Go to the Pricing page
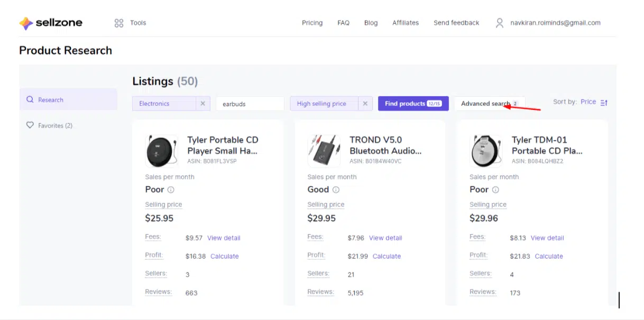The height and width of the screenshot is (320, 644). coord(312,23)
